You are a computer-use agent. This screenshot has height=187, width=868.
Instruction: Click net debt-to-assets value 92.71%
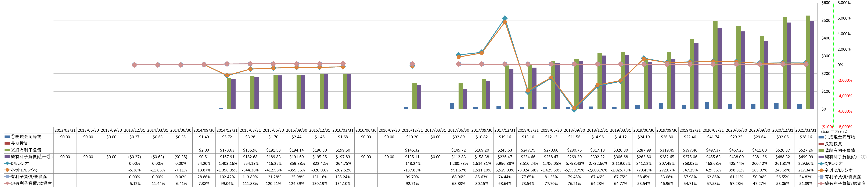click(x=412, y=184)
